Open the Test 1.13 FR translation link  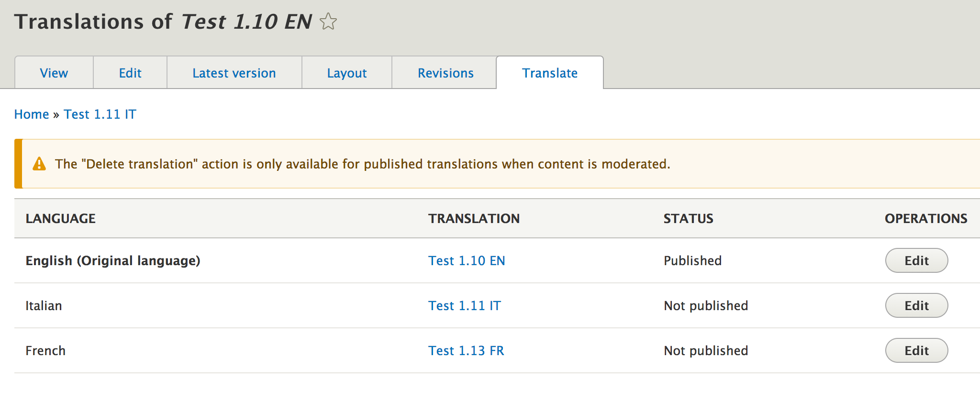[x=466, y=351]
